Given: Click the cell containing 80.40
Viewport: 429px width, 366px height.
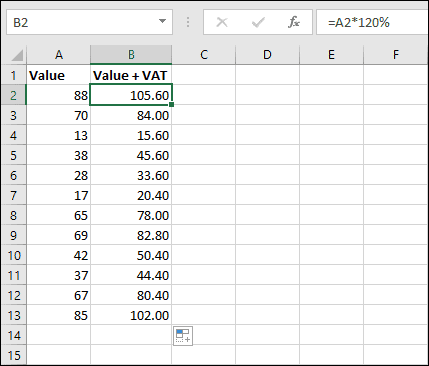Looking at the screenshot, I should click(131, 295).
